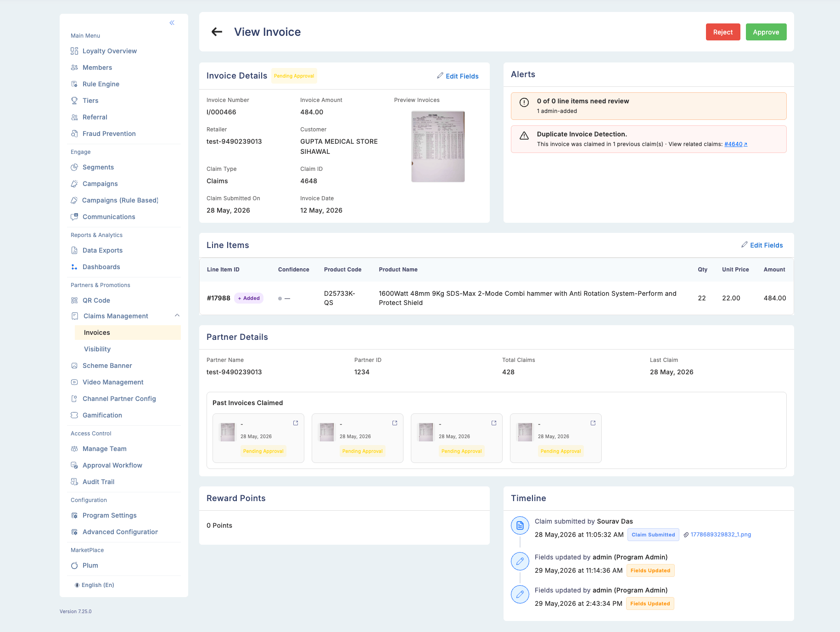Reject the invoice
The width and height of the screenshot is (840, 632).
pos(723,32)
